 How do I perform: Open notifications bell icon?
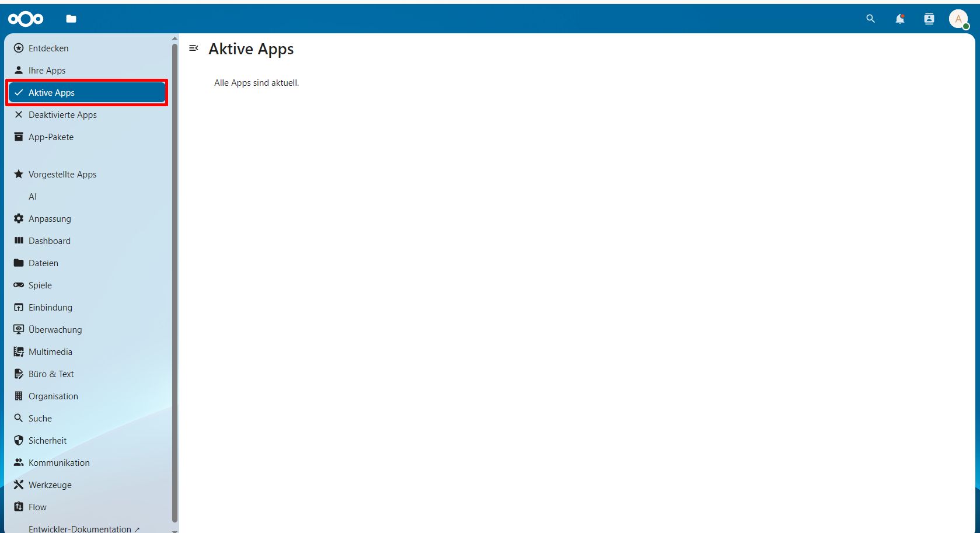(x=900, y=19)
